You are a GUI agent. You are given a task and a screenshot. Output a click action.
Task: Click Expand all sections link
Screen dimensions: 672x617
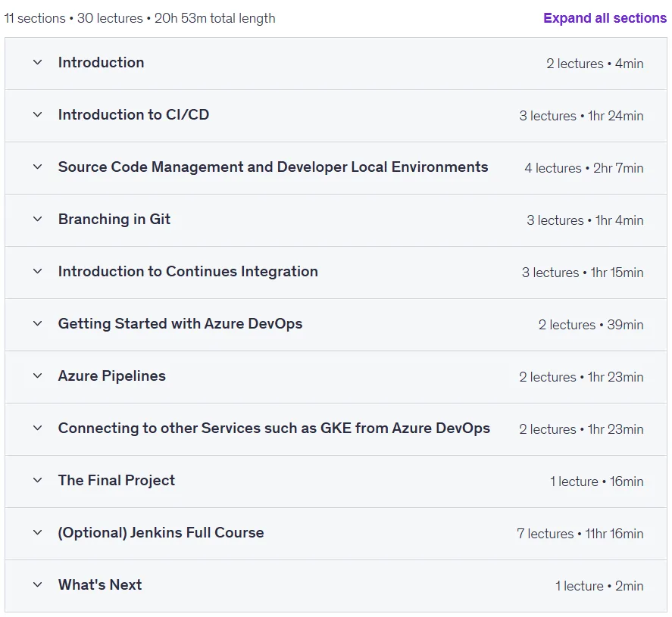tap(605, 18)
